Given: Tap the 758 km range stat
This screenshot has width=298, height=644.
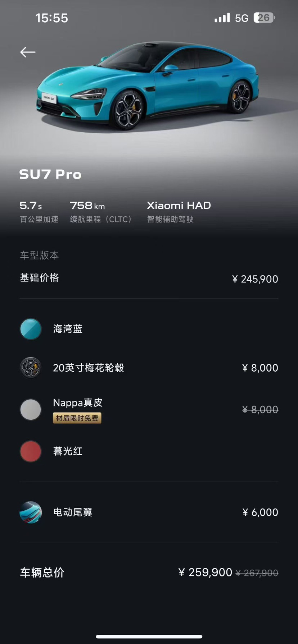Looking at the screenshot, I should [x=101, y=212].
